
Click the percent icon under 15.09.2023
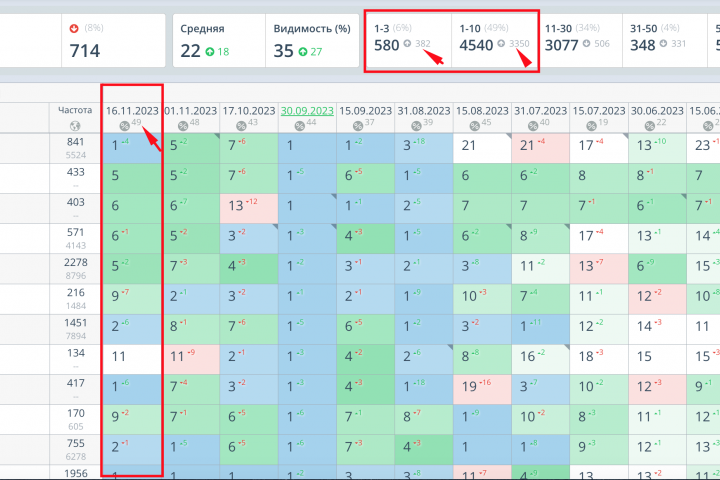tap(358, 125)
